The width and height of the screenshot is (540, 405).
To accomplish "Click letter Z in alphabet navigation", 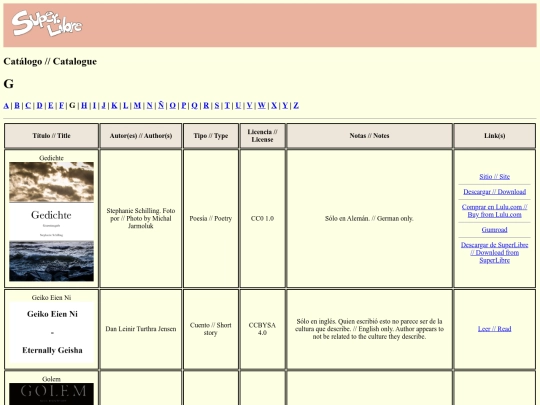I will tap(296, 105).
